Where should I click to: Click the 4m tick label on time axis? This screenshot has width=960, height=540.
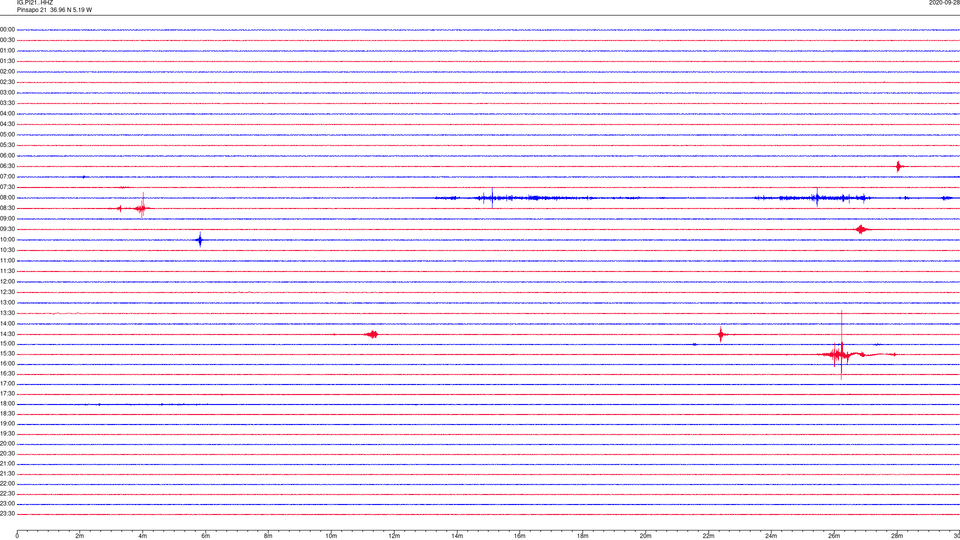[x=143, y=536]
